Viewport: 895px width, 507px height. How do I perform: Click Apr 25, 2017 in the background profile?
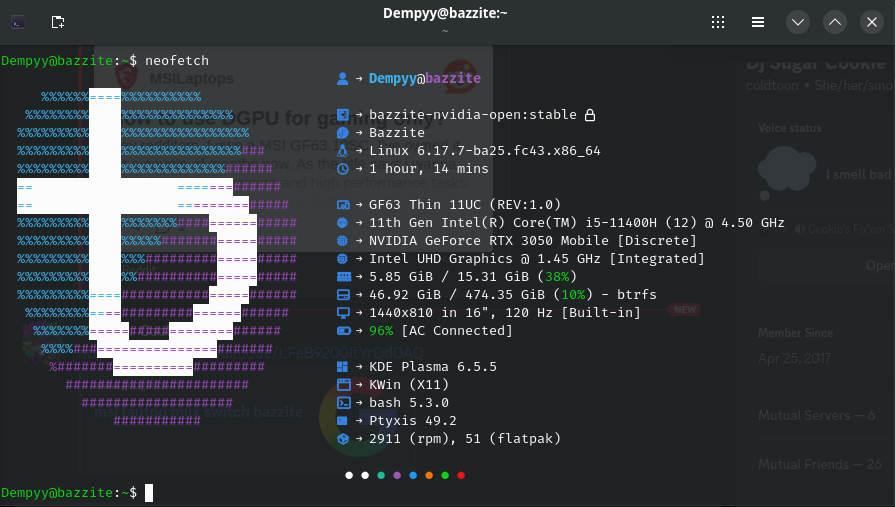[794, 359]
